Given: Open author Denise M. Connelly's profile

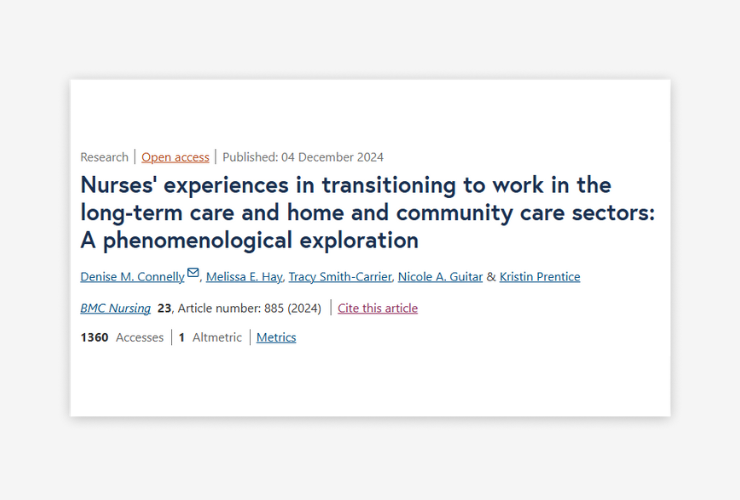Looking at the screenshot, I should [x=132, y=277].
